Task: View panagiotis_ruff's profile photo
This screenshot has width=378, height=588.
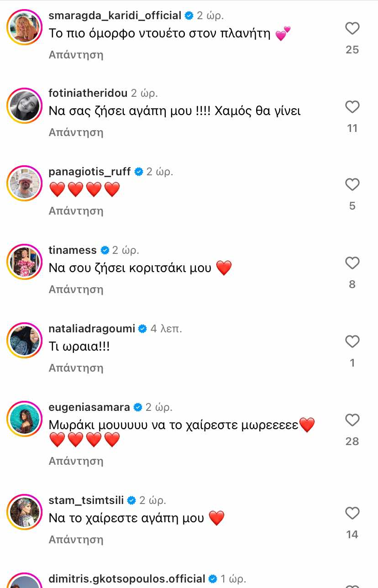Action: pyautogui.click(x=24, y=184)
